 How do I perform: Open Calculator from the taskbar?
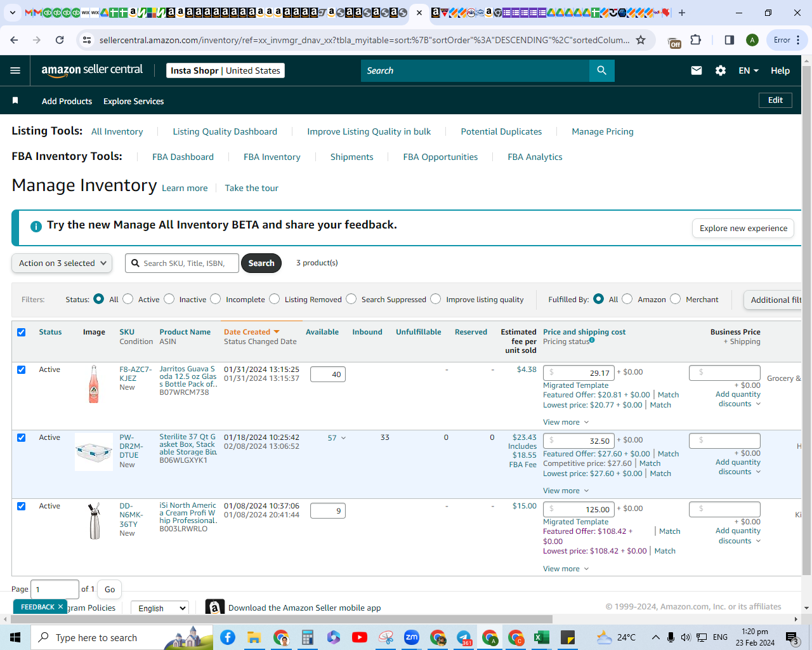coord(308,637)
